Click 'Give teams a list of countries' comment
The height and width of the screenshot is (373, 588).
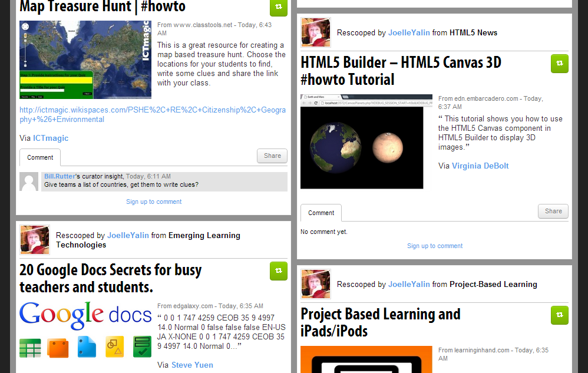coord(121,184)
